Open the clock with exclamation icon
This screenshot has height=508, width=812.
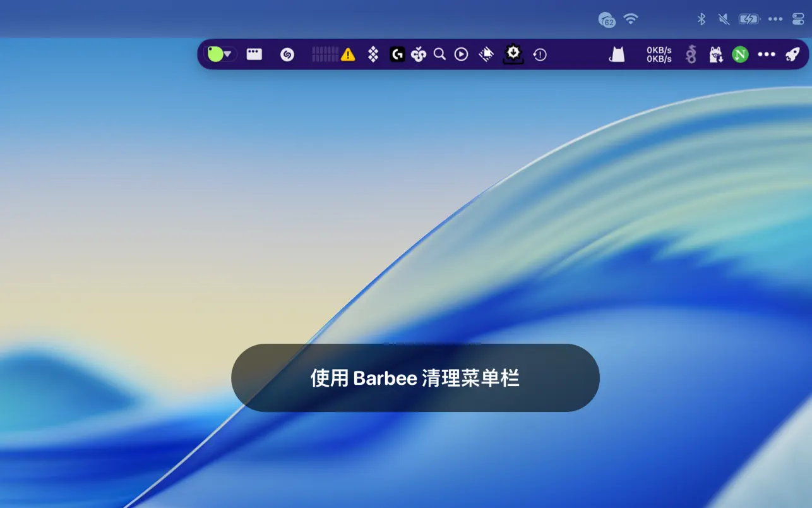pos(540,55)
